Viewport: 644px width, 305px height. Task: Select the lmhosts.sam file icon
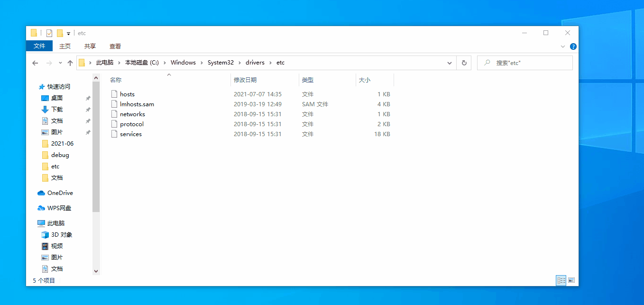click(114, 104)
